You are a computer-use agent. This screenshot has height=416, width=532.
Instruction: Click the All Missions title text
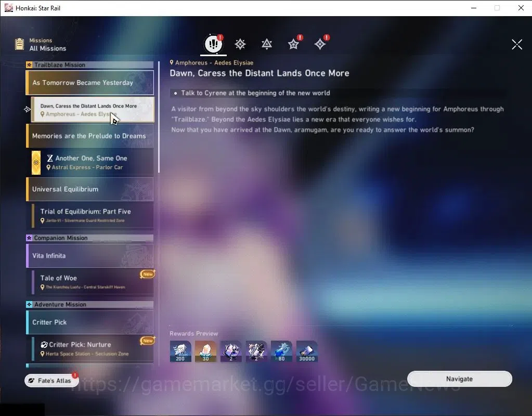[x=48, y=48]
